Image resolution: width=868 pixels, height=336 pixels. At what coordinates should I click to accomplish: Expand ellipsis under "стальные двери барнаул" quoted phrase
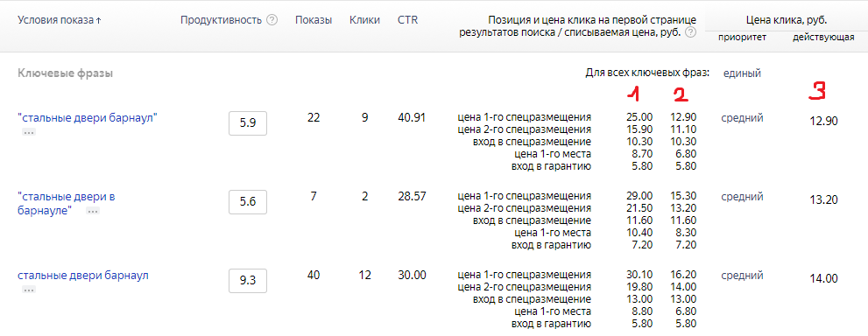point(29,132)
